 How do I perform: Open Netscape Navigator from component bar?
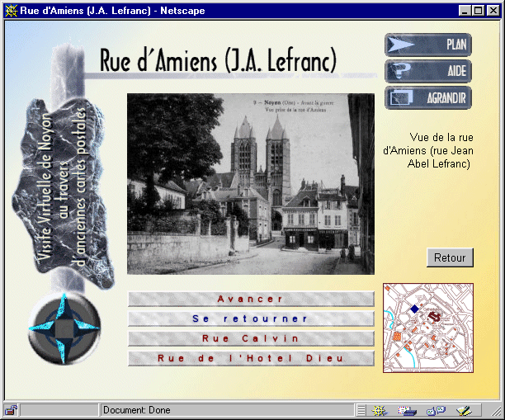point(380,409)
